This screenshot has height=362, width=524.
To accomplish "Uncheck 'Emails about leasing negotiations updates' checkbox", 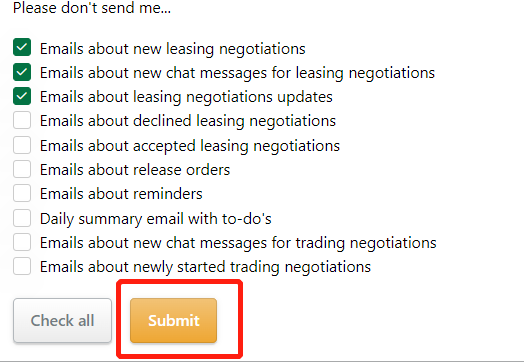I will click(x=22, y=96).
